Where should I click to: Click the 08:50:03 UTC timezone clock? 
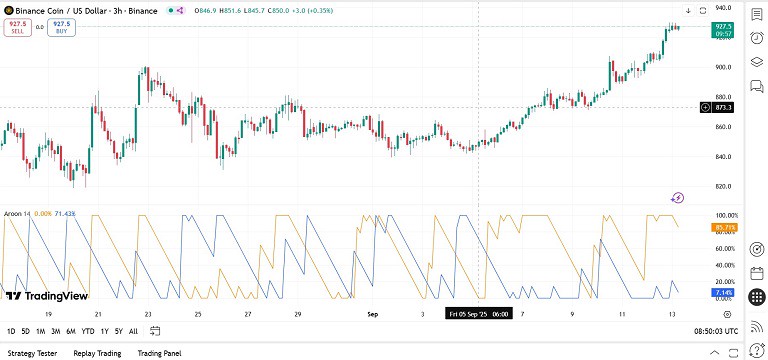[716, 332]
